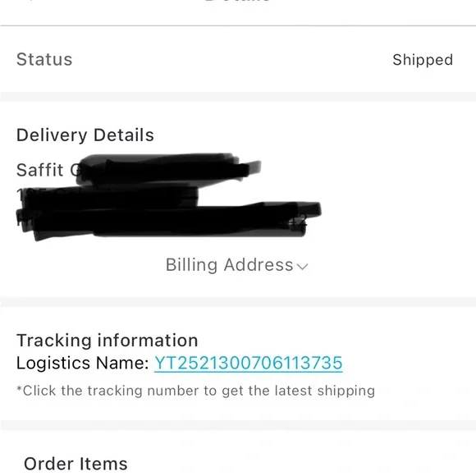
Task: Click the gray separator above Order Items
Action: tap(238, 425)
